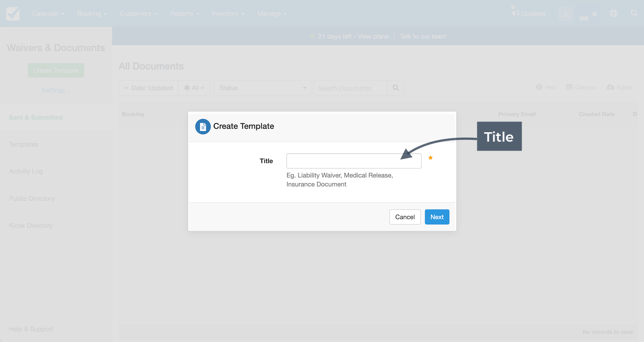Click the Next button
The image size is (644, 342).
(437, 217)
